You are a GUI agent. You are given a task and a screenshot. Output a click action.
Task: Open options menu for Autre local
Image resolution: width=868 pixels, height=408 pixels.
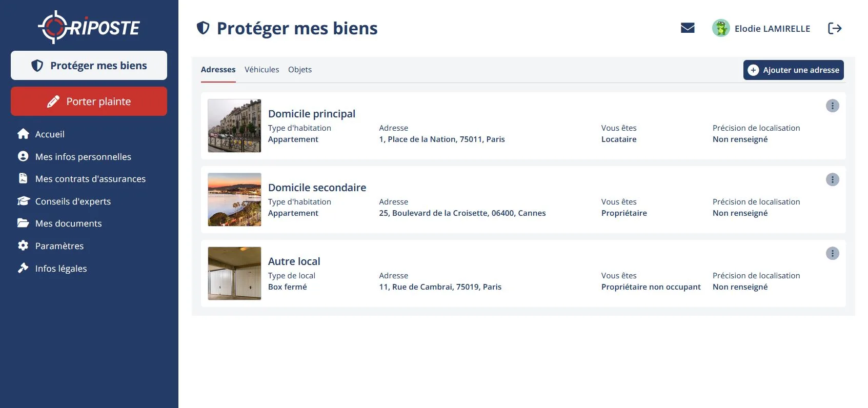point(832,253)
